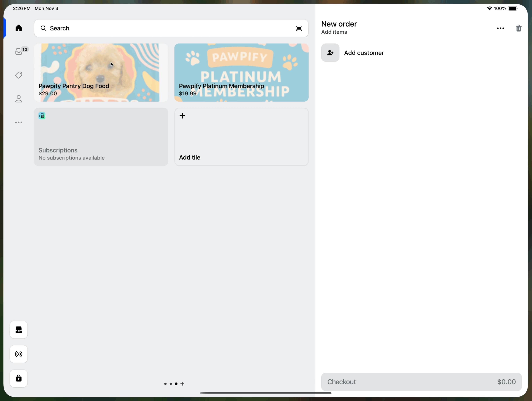Open the Home screen from the sidebar
The width and height of the screenshot is (532, 401).
pyautogui.click(x=18, y=28)
